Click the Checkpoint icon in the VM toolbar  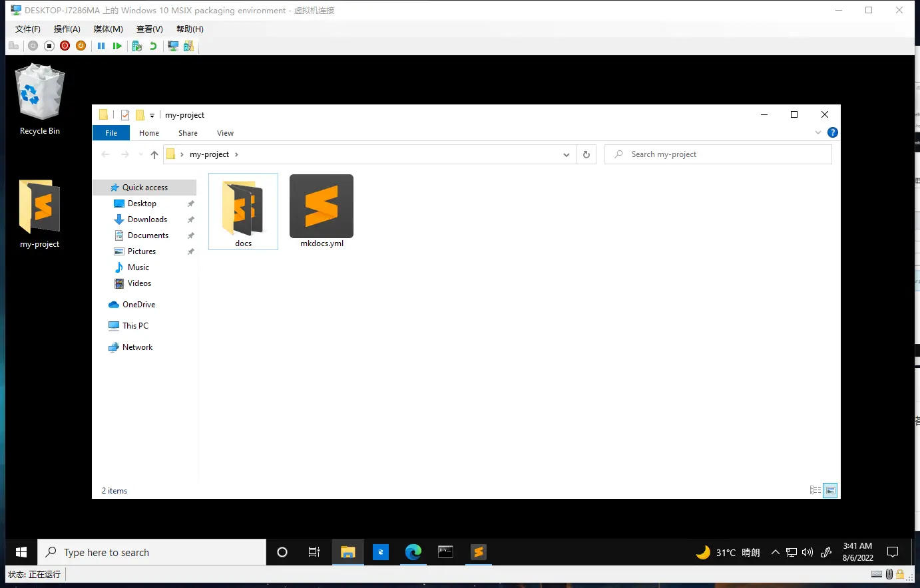pyautogui.click(x=137, y=46)
